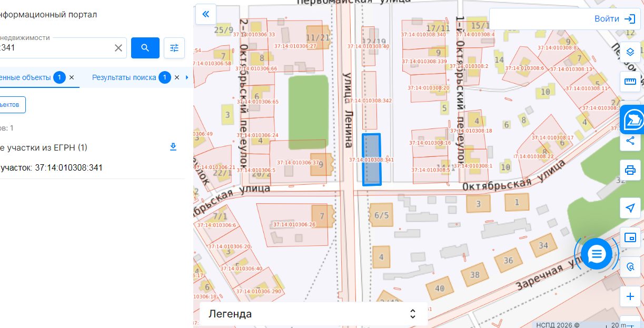Click the Войти login button
This screenshot has width=644, height=328.
[615, 19]
